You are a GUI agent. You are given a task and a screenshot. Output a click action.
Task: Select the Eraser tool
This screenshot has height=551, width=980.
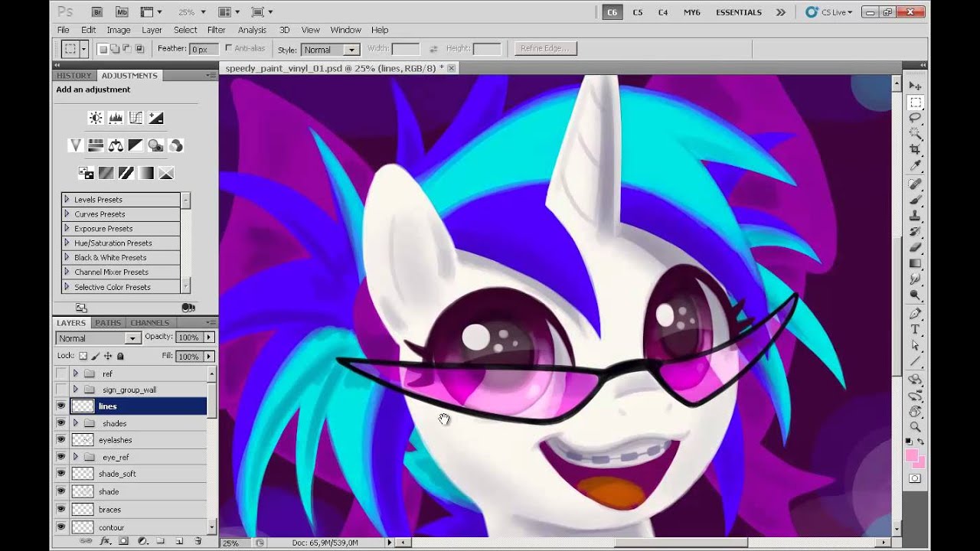click(x=915, y=248)
